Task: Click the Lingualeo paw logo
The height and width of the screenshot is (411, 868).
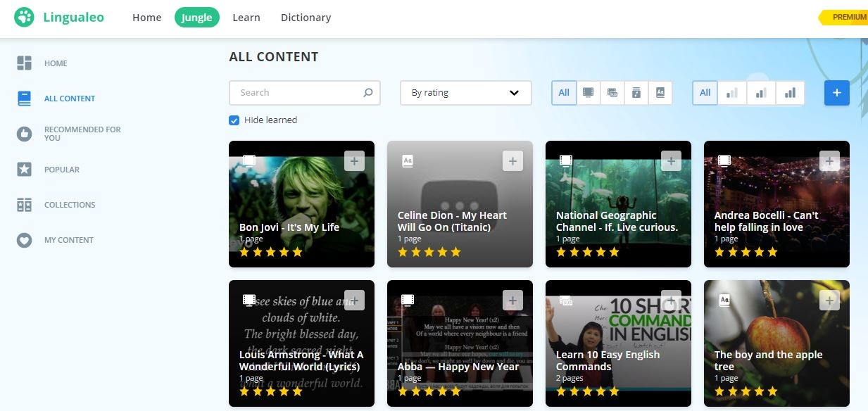Action: pos(24,18)
